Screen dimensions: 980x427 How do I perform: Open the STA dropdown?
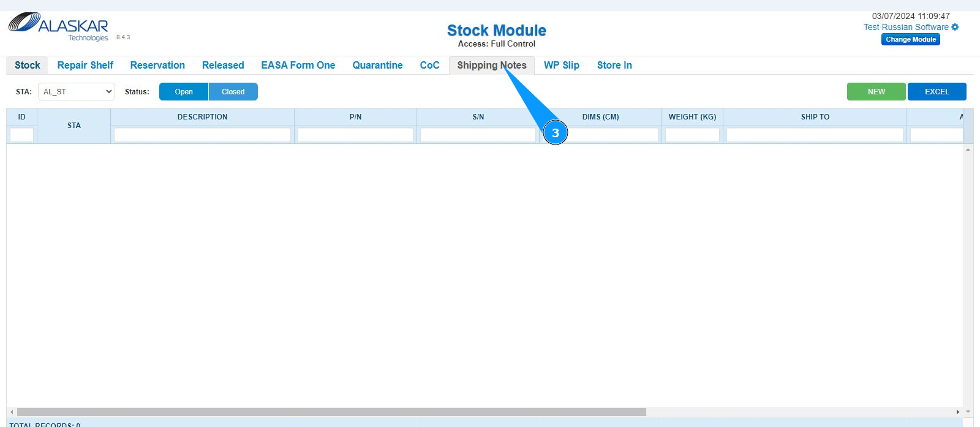tap(77, 92)
